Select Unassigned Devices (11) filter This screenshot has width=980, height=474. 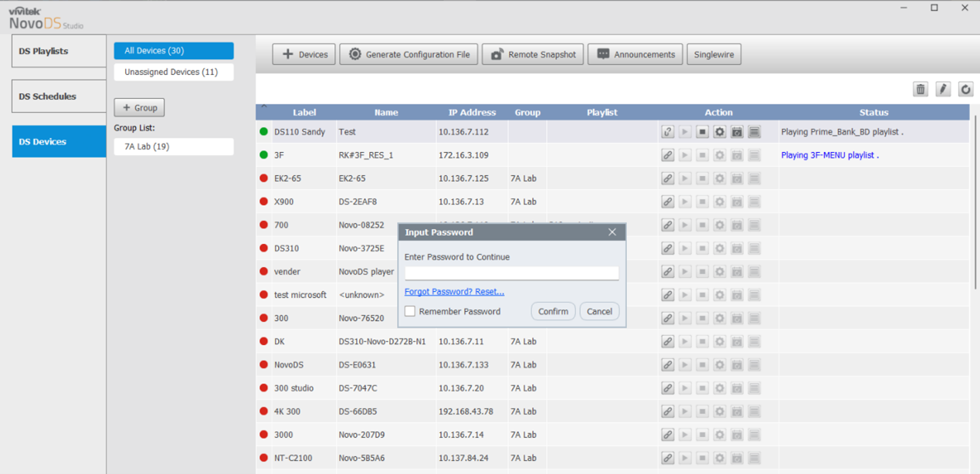pyautogui.click(x=174, y=72)
